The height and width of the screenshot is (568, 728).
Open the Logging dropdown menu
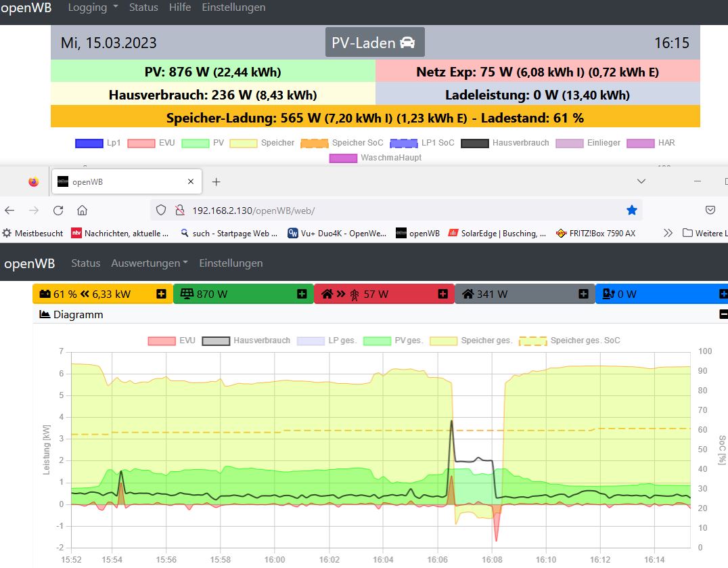coord(93,7)
